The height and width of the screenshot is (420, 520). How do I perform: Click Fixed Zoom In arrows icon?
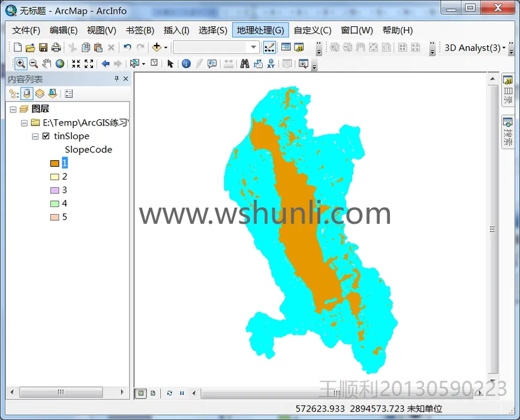click(76, 64)
